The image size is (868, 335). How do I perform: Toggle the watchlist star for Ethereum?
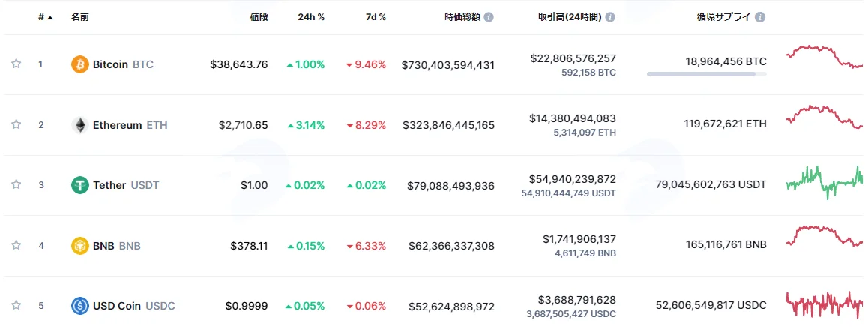(16, 124)
